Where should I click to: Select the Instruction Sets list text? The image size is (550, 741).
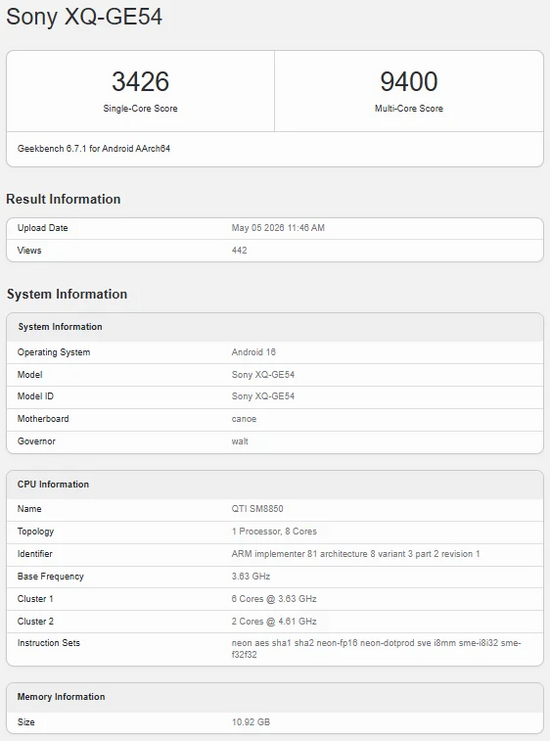click(376, 649)
